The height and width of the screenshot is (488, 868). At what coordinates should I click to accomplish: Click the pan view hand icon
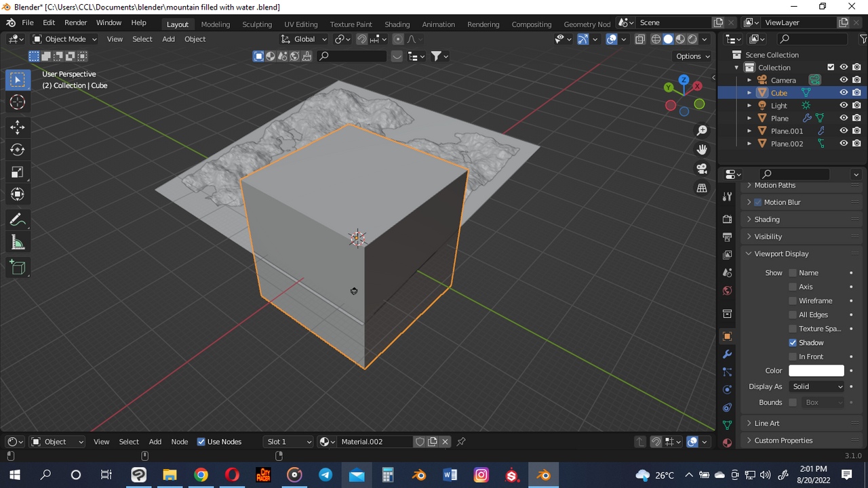pyautogui.click(x=702, y=149)
